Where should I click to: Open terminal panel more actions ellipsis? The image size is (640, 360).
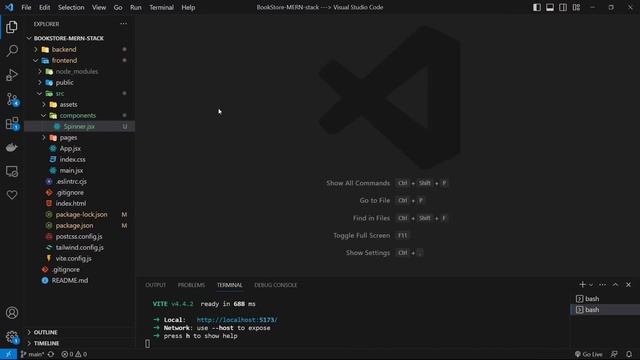pyautogui.click(x=602, y=284)
